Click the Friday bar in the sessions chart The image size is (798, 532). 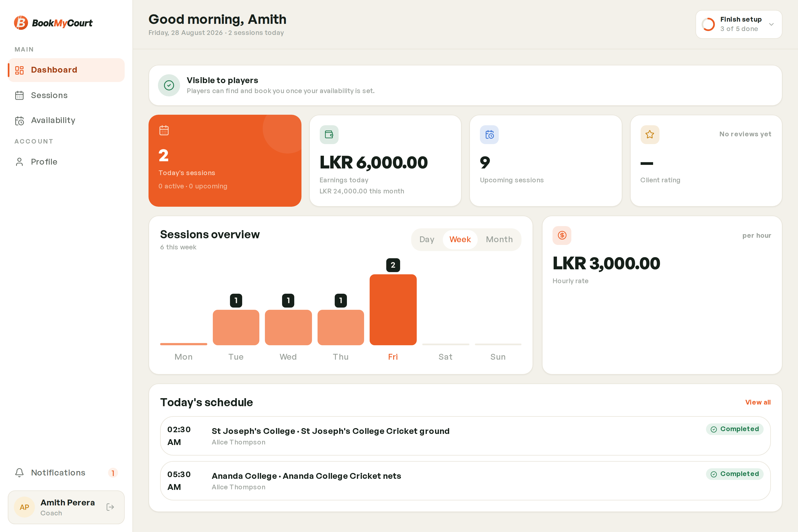point(393,310)
